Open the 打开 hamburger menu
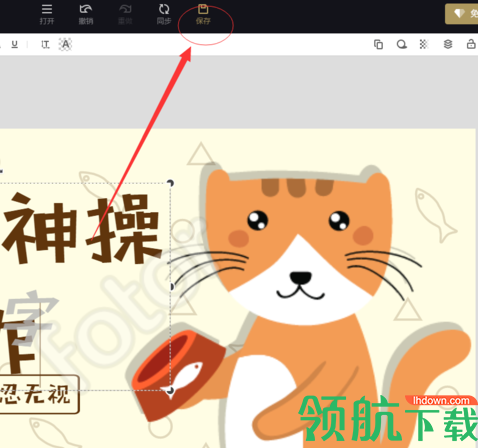 click(x=47, y=14)
